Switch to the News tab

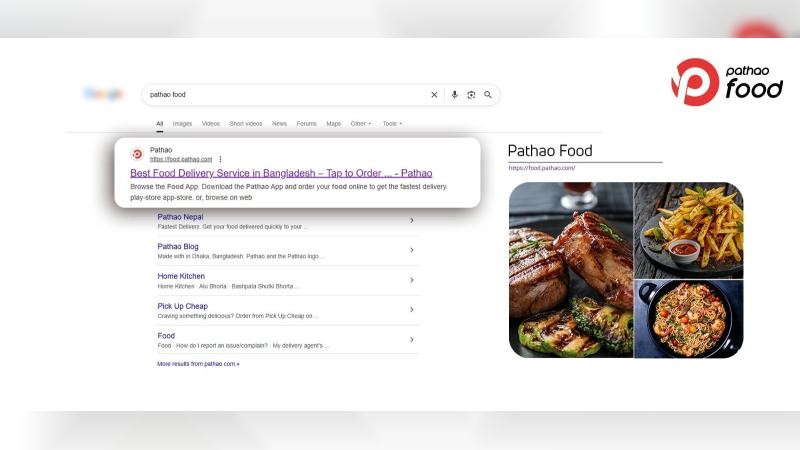[279, 123]
